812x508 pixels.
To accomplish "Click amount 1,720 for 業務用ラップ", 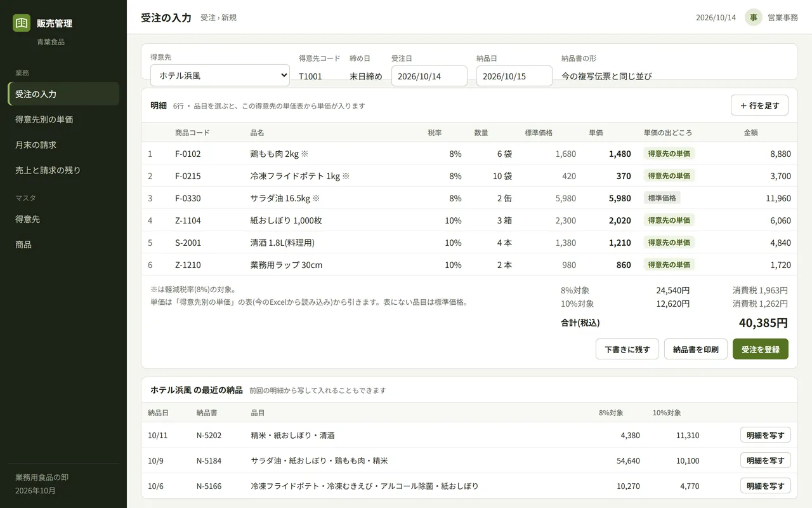I will pos(780,265).
